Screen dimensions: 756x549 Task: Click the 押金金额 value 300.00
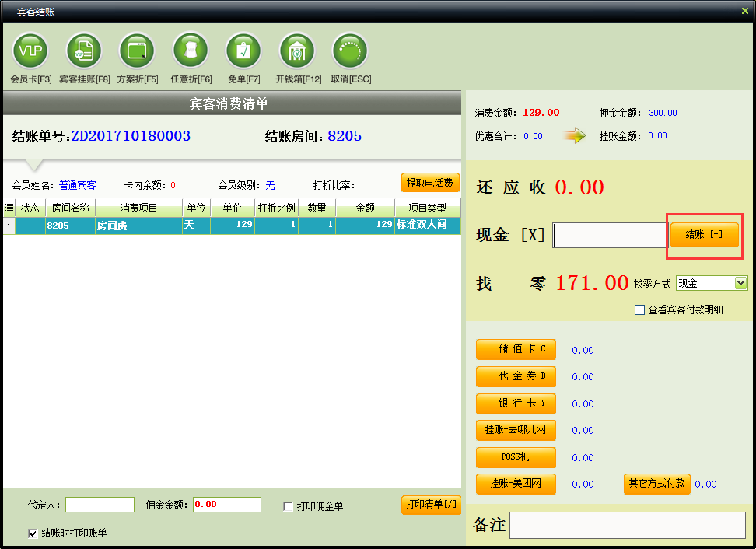pyautogui.click(x=663, y=113)
